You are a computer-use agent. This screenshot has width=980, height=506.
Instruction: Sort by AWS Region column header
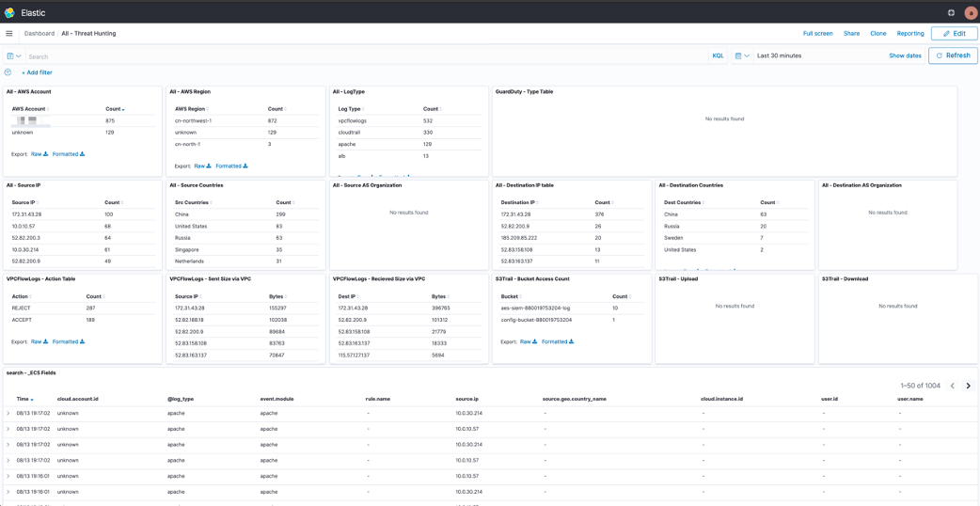pyautogui.click(x=190, y=109)
